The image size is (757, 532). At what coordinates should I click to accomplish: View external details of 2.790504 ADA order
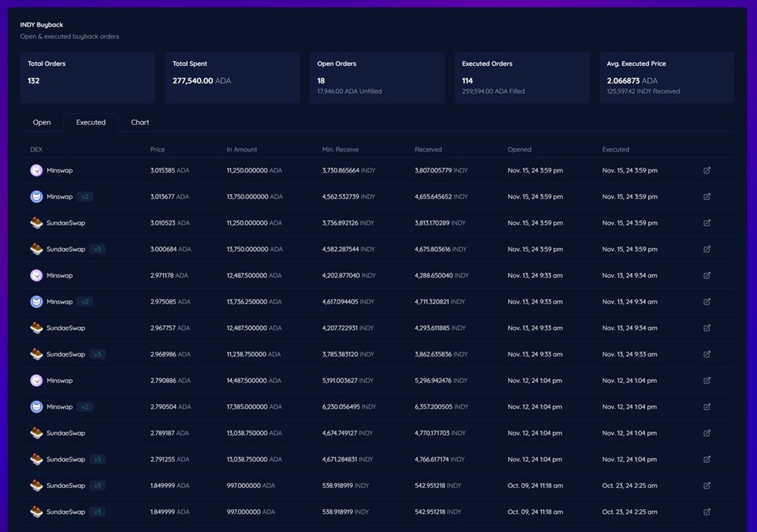pos(706,407)
